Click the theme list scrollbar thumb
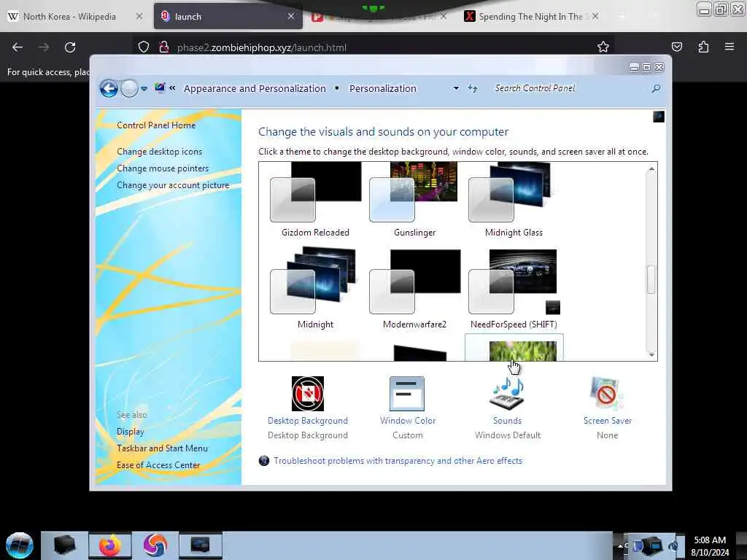 [651, 279]
